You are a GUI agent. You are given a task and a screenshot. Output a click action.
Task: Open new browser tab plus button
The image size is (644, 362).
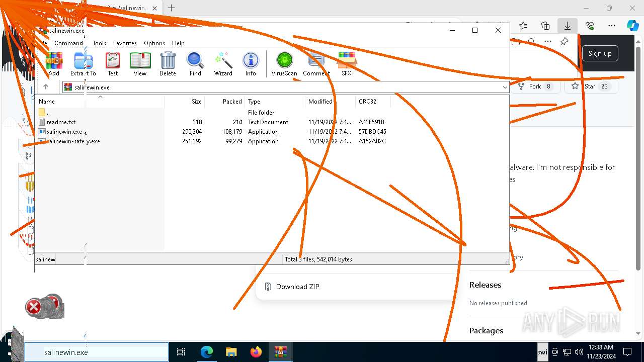(171, 8)
